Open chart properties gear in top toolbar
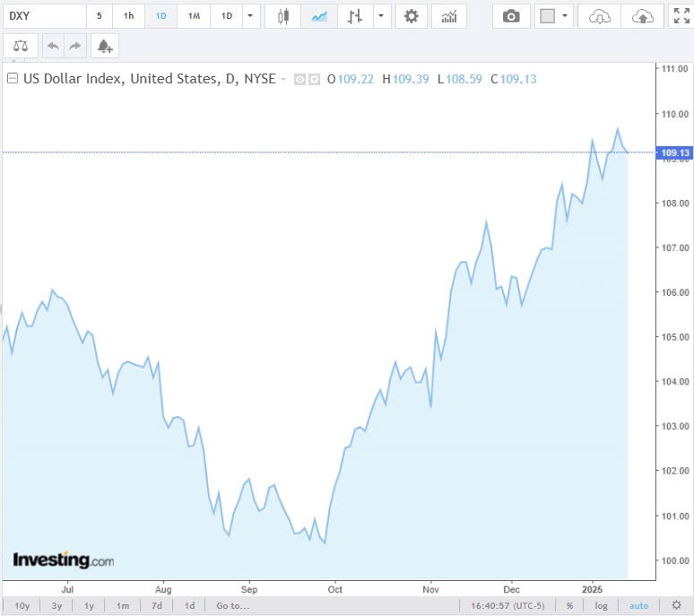 (411, 16)
